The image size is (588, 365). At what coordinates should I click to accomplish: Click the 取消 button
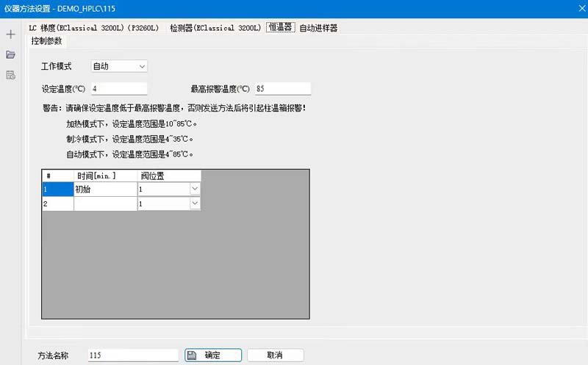[275, 355]
